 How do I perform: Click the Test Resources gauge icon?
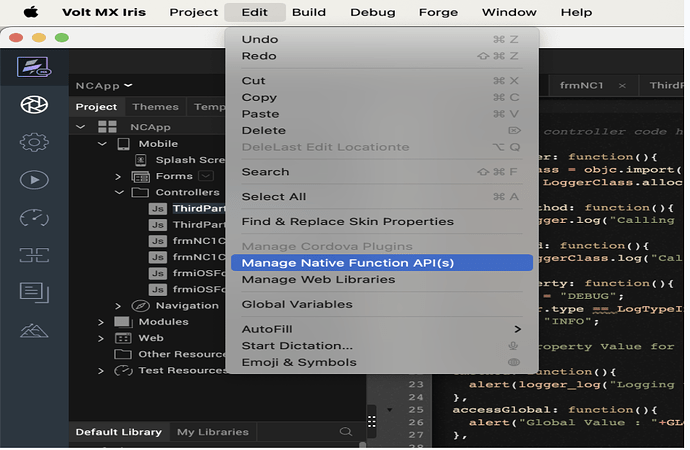pyautogui.click(x=123, y=371)
